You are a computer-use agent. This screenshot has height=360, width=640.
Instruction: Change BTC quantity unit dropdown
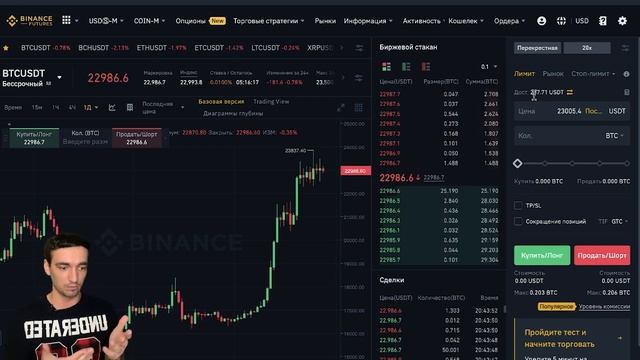coord(614,136)
